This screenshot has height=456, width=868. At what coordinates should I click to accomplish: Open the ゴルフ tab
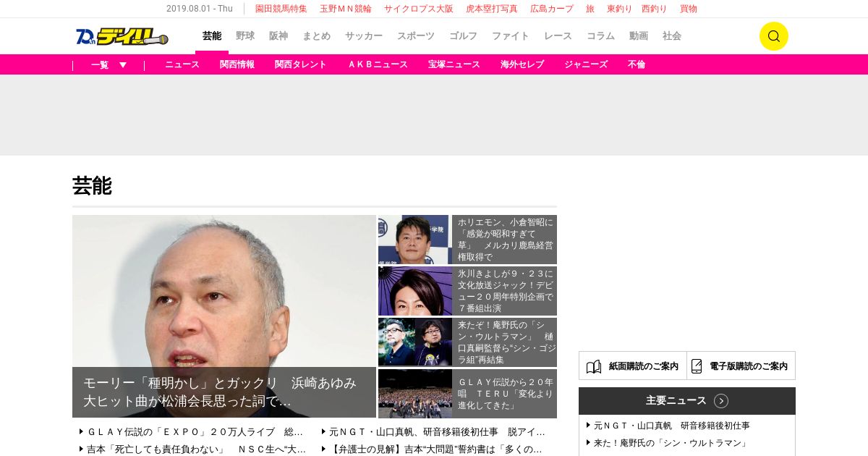click(463, 36)
